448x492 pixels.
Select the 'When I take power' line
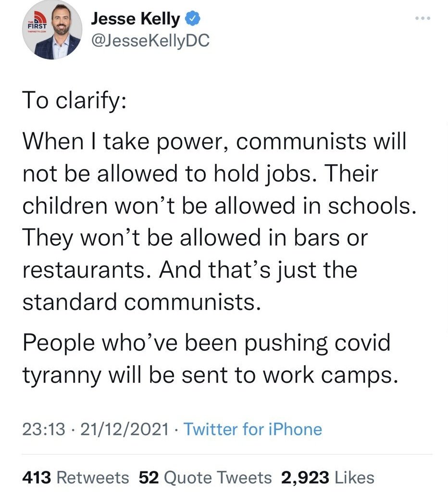214,142
